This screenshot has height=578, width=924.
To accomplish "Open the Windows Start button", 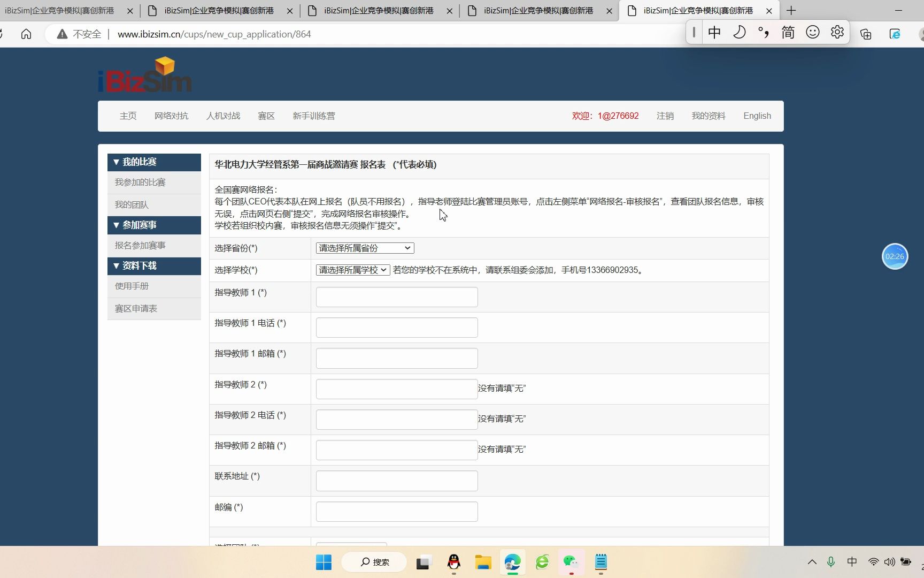I will (x=324, y=562).
